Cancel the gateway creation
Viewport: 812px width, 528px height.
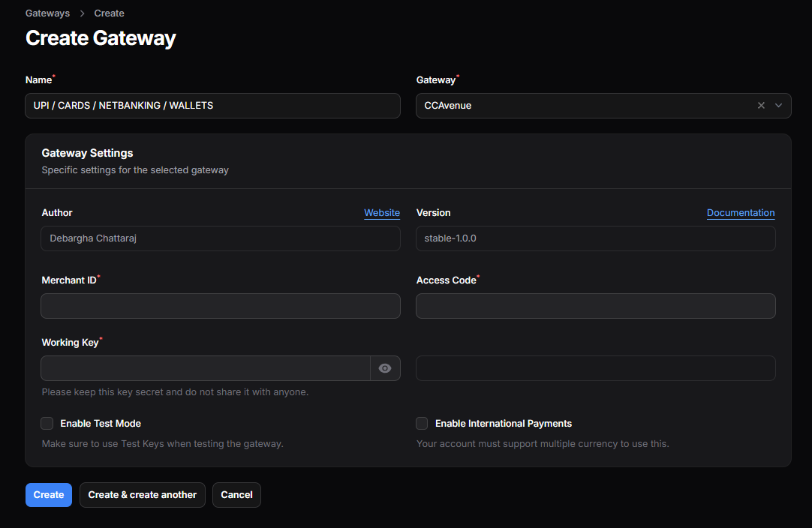236,494
